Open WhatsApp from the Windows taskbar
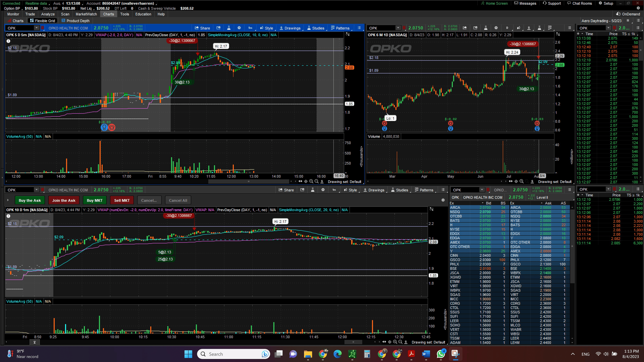 tap(441, 354)
